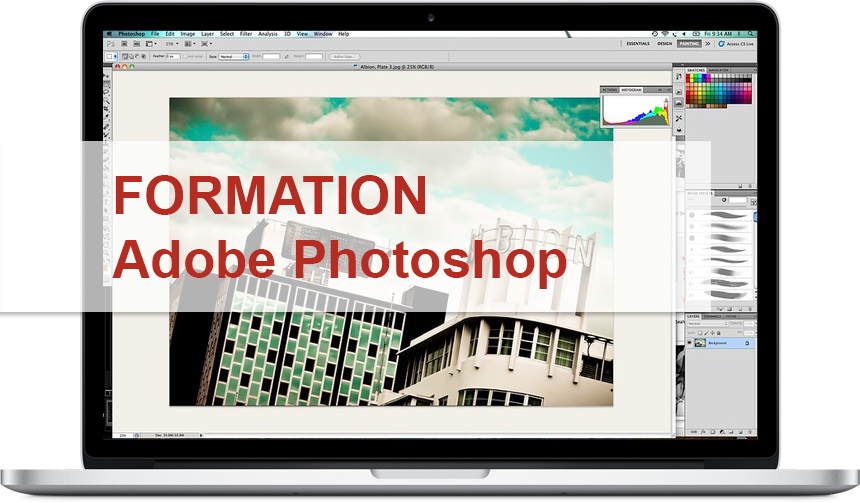The width and height of the screenshot is (860, 503).
Task: Open the Tool Presets icon in panel dock
Action: click(679, 118)
